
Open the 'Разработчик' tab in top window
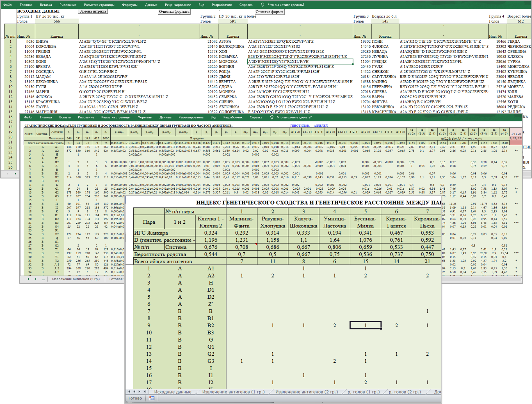coord(222,5)
